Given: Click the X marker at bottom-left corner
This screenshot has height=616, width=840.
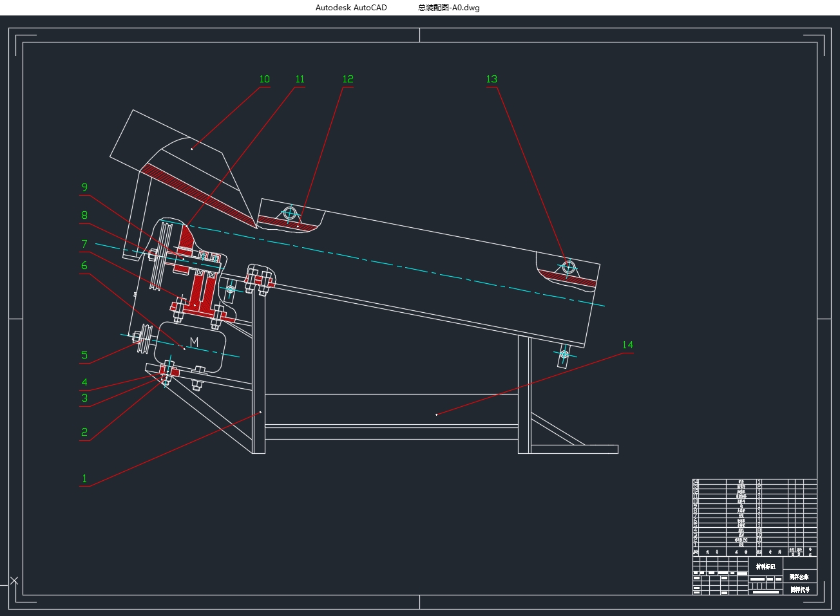Looking at the screenshot, I should click(14, 581).
